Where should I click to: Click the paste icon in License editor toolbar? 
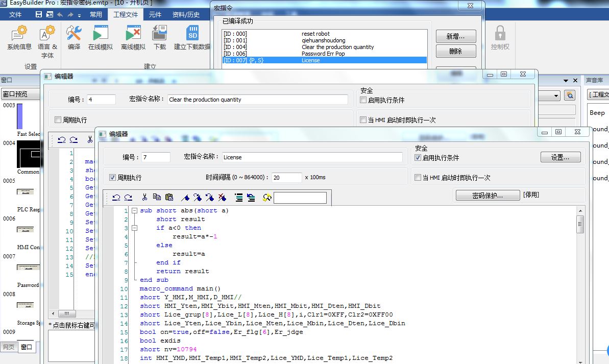[169, 198]
